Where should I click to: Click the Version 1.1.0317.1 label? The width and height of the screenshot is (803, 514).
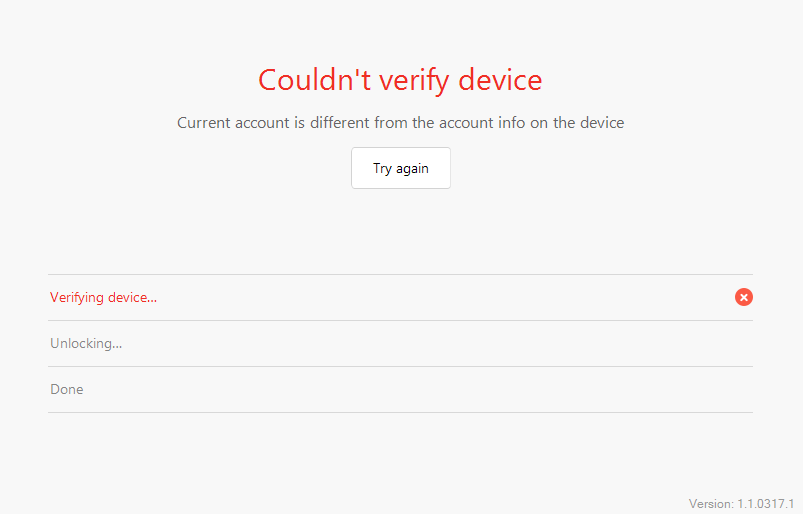click(741, 504)
